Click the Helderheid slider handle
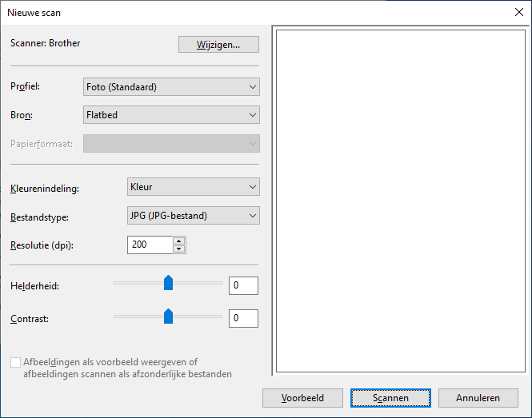The image size is (532, 418). coord(168,283)
